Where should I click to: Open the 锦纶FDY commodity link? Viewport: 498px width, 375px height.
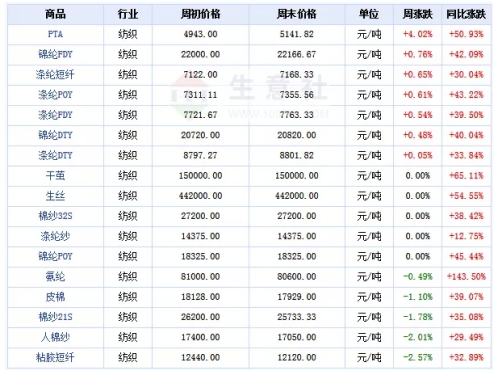55,54
